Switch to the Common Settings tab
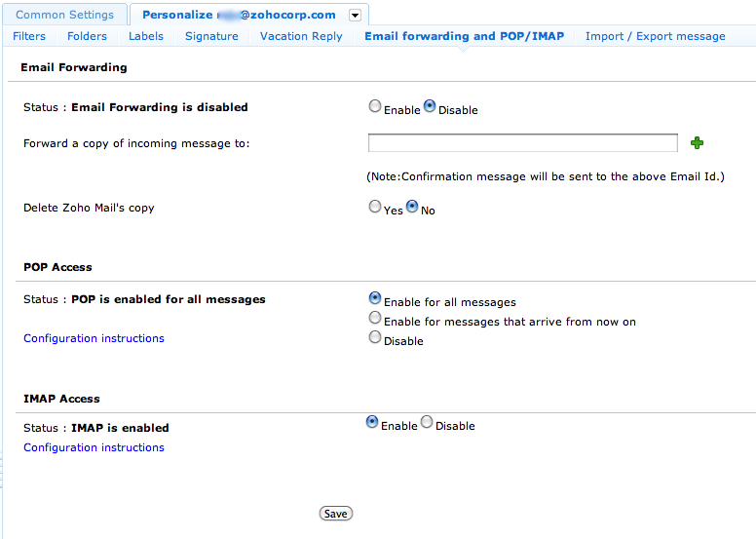This screenshot has width=756, height=539. (x=65, y=15)
